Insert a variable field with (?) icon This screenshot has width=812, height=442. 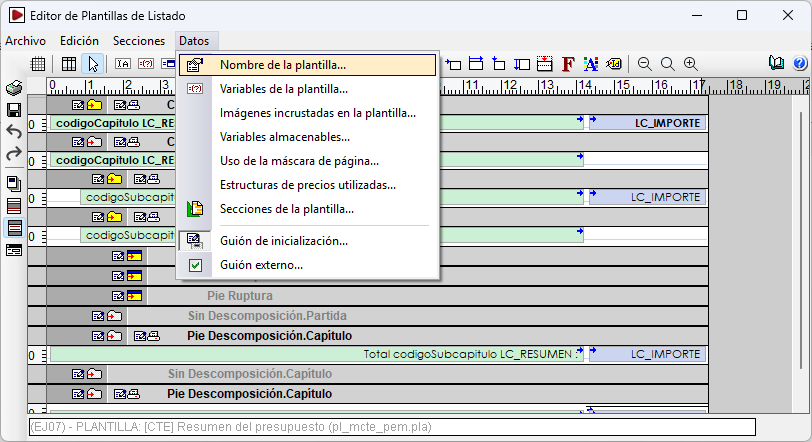[146, 64]
